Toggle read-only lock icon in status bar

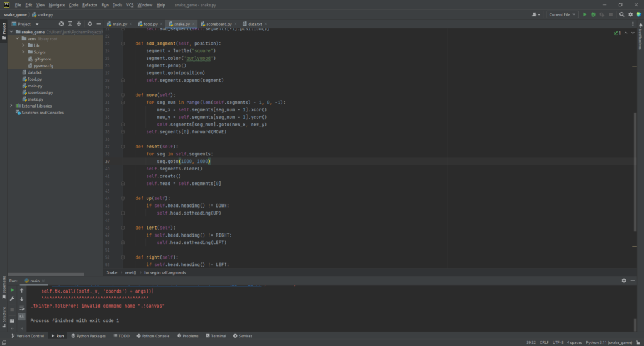tap(638, 342)
